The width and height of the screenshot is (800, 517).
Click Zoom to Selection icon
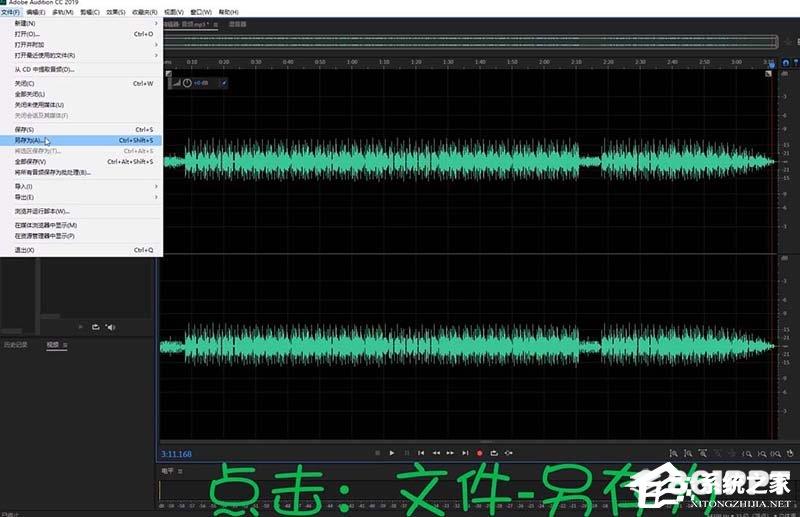click(776, 453)
